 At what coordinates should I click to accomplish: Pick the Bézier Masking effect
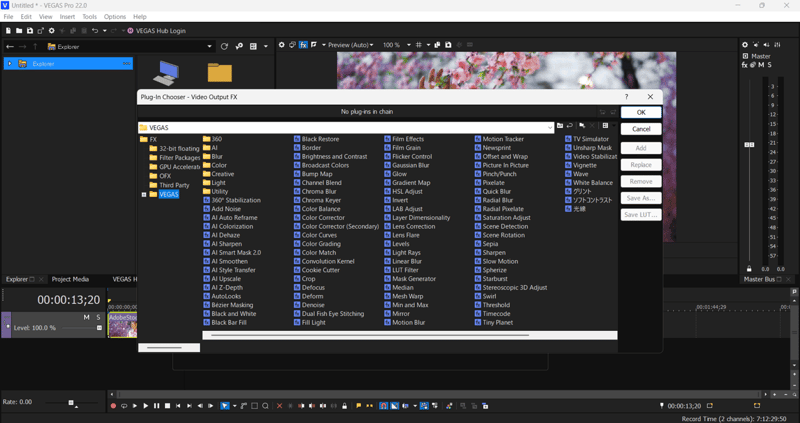click(x=232, y=305)
